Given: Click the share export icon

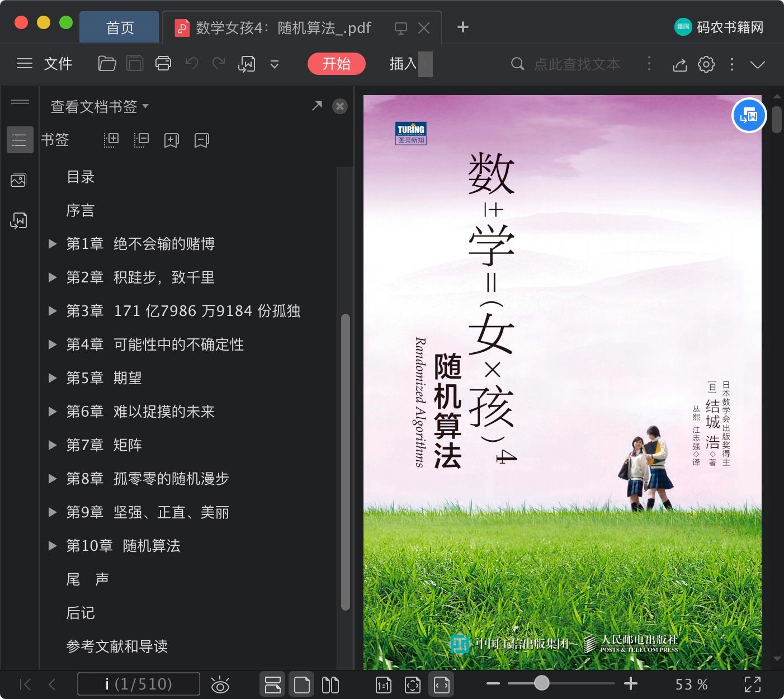Looking at the screenshot, I should pyautogui.click(x=679, y=64).
